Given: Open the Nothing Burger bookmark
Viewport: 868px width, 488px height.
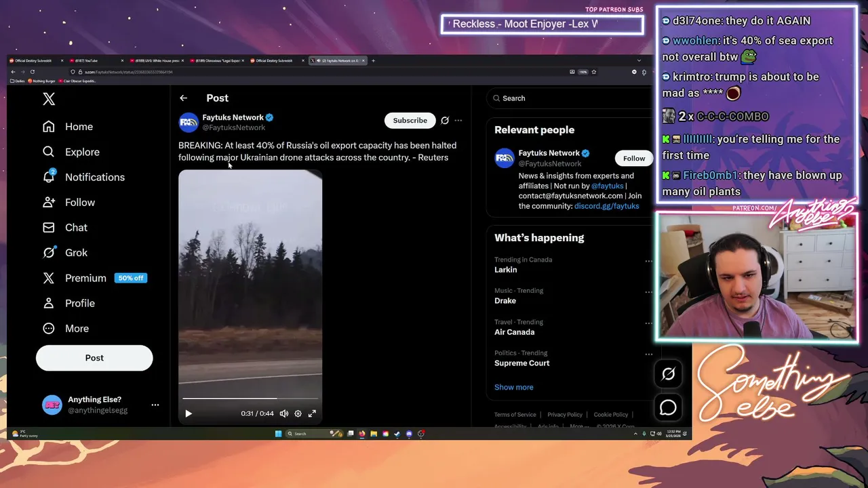Looking at the screenshot, I should pyautogui.click(x=41, y=81).
